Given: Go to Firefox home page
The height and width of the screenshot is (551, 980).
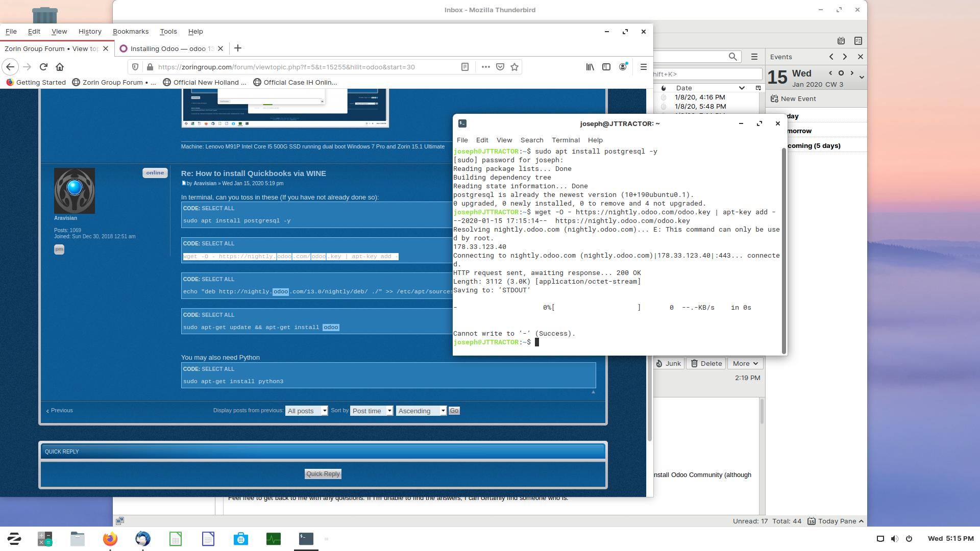Looking at the screenshot, I should (x=60, y=67).
